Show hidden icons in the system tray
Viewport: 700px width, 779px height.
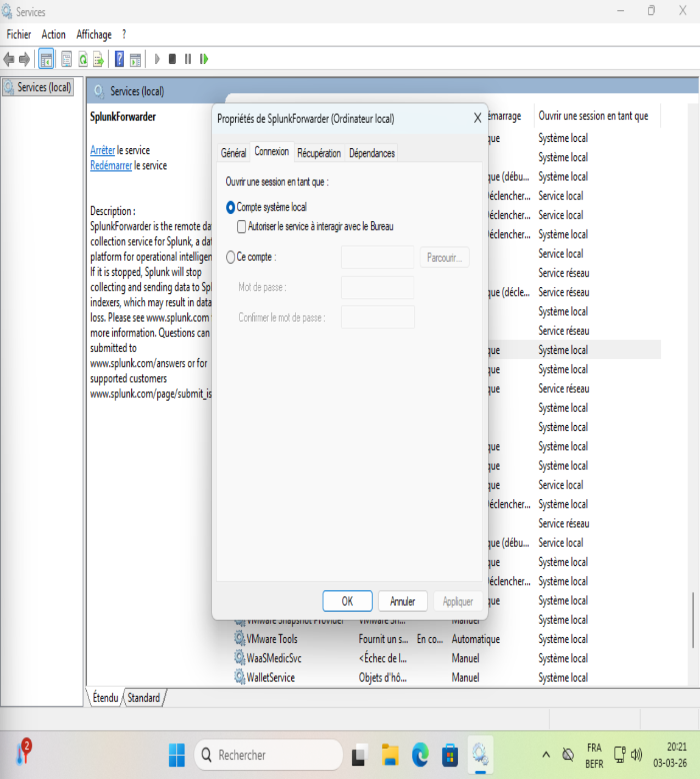coord(546,755)
